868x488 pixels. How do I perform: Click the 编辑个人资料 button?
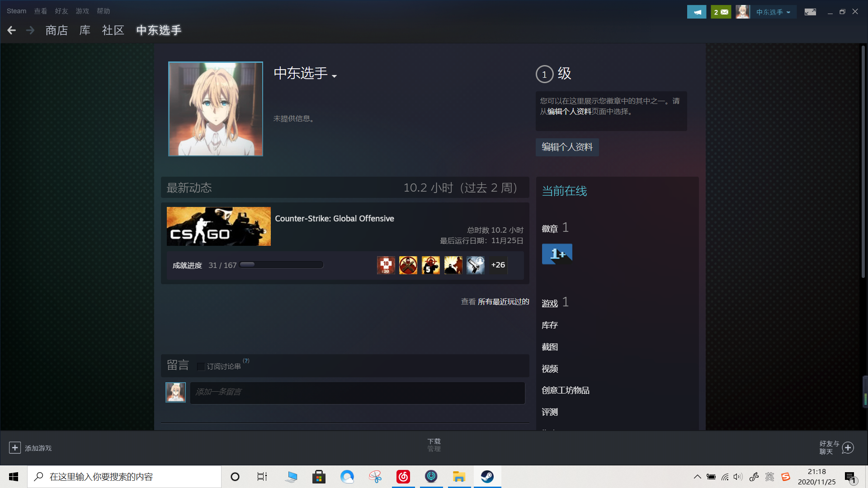(x=567, y=147)
